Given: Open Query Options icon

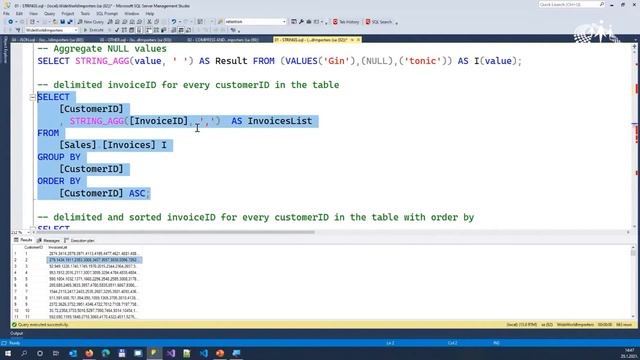Looking at the screenshot, I should (x=131, y=30).
